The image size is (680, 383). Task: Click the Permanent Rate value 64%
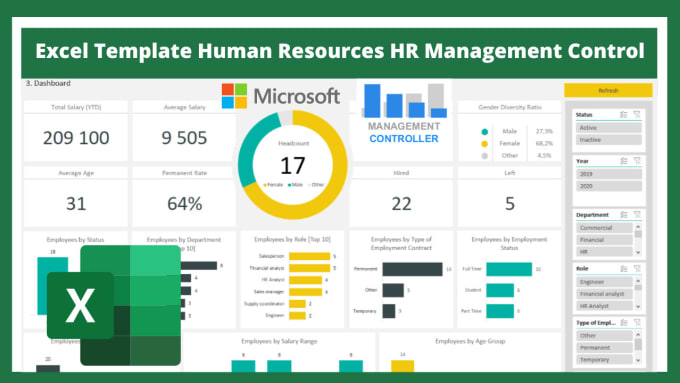pos(185,204)
